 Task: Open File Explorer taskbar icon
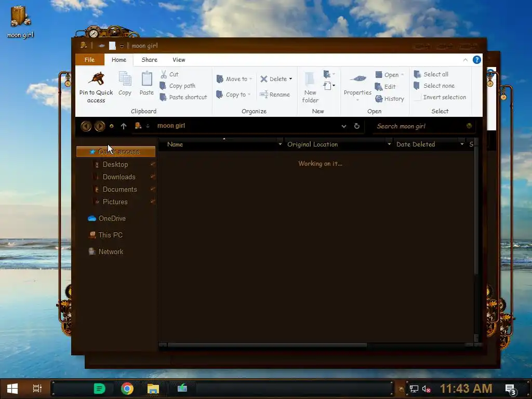coord(153,389)
